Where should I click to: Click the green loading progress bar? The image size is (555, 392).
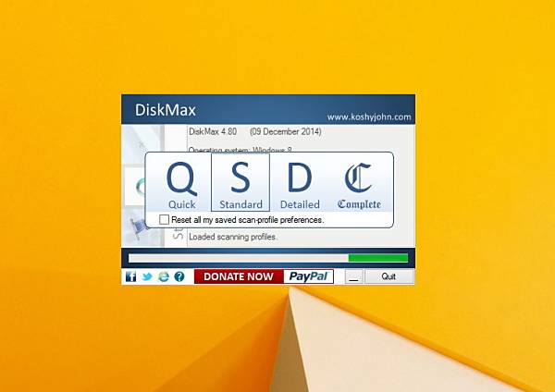point(377,258)
